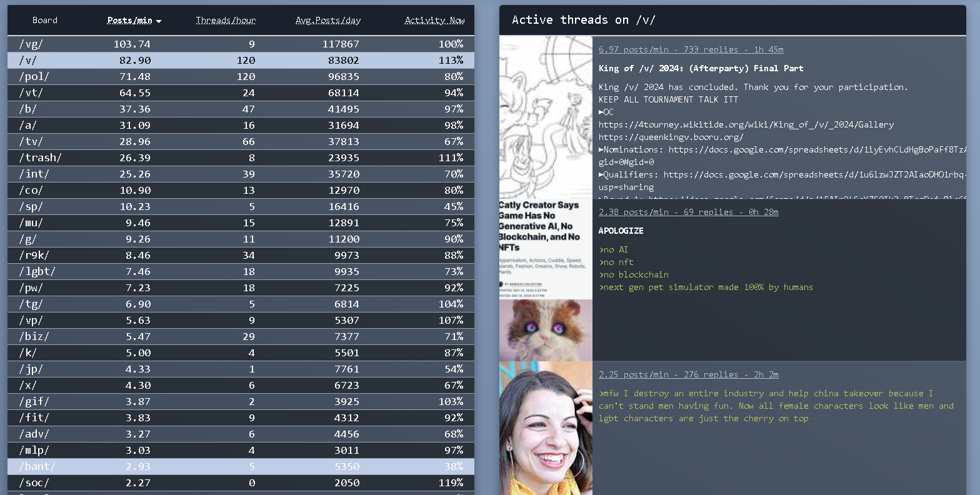
Task: Sort table by Posts/min column header
Action: pyautogui.click(x=134, y=21)
